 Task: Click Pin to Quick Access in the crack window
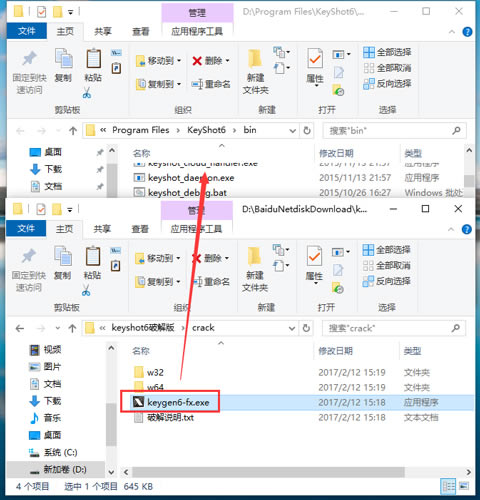click(x=29, y=270)
